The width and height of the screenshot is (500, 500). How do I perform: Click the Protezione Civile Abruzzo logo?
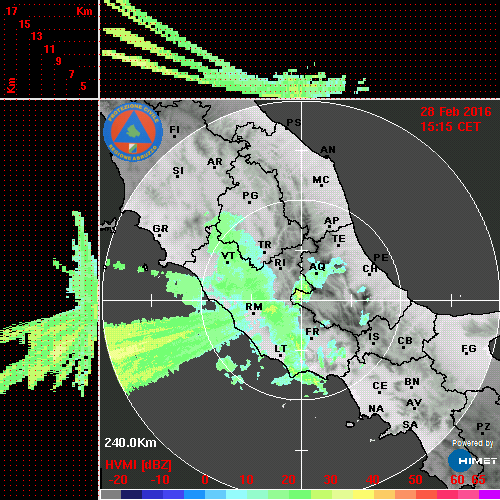pyautogui.click(x=133, y=133)
